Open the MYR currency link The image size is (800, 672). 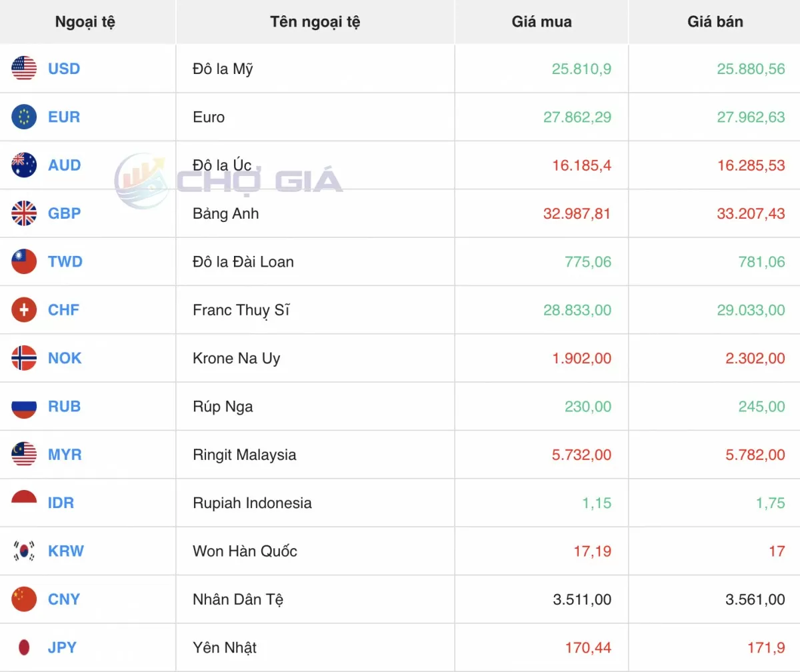65,455
